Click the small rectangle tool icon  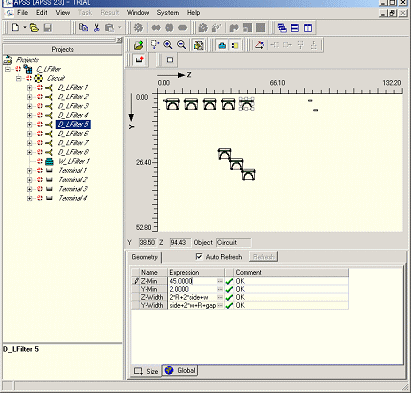coord(170,60)
